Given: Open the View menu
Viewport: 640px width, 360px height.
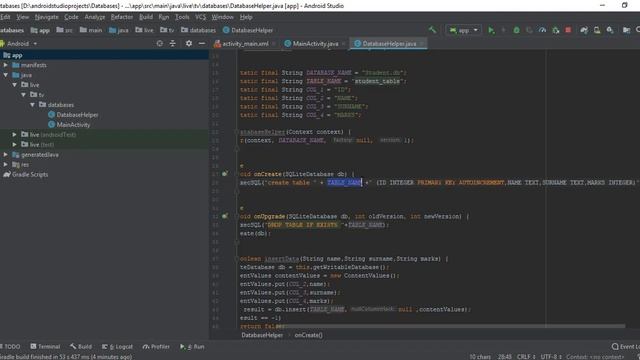Looking at the screenshot, I should 22,17.
